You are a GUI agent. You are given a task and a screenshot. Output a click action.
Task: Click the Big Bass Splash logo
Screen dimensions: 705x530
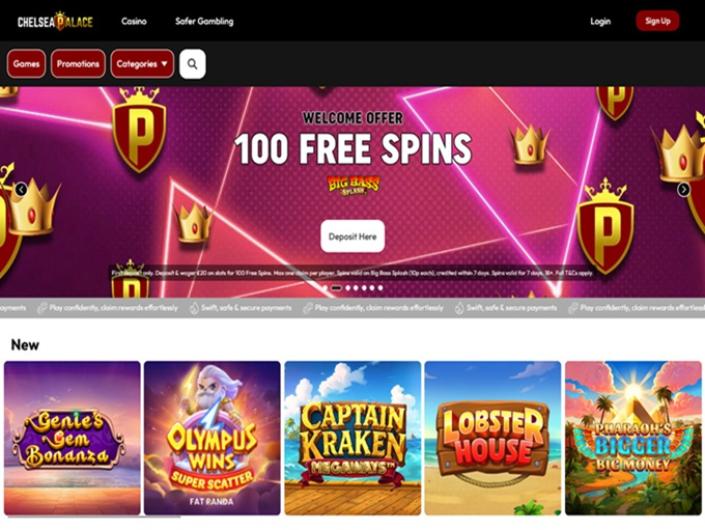(x=353, y=185)
